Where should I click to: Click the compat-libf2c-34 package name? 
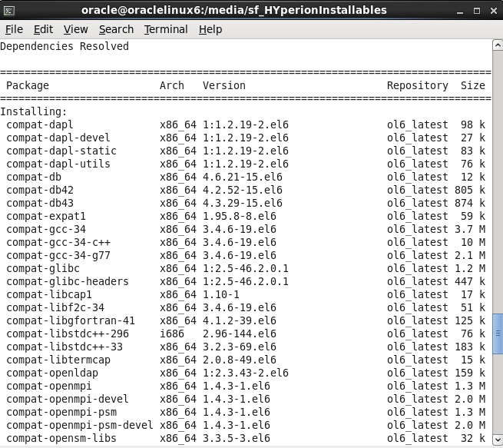[x=55, y=307]
